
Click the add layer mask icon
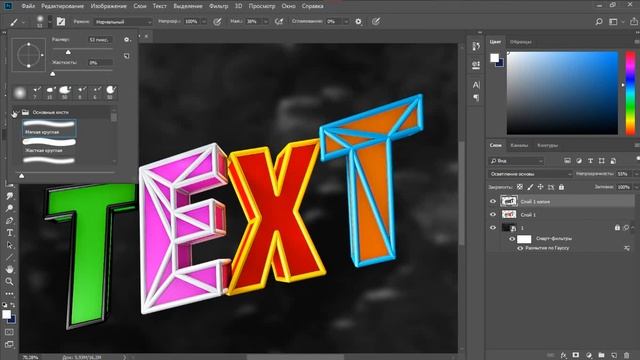coord(576,355)
